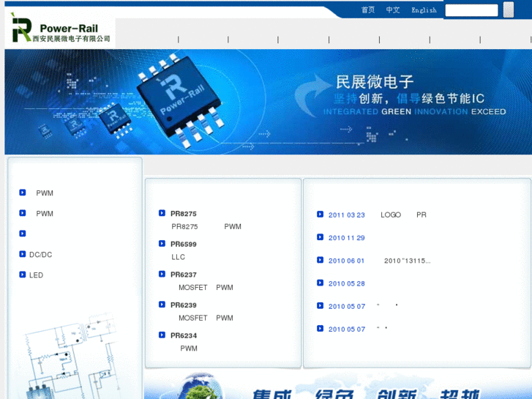532x399 pixels.
Task: Click the arrow icon beside PR6599
Action: coord(162,244)
